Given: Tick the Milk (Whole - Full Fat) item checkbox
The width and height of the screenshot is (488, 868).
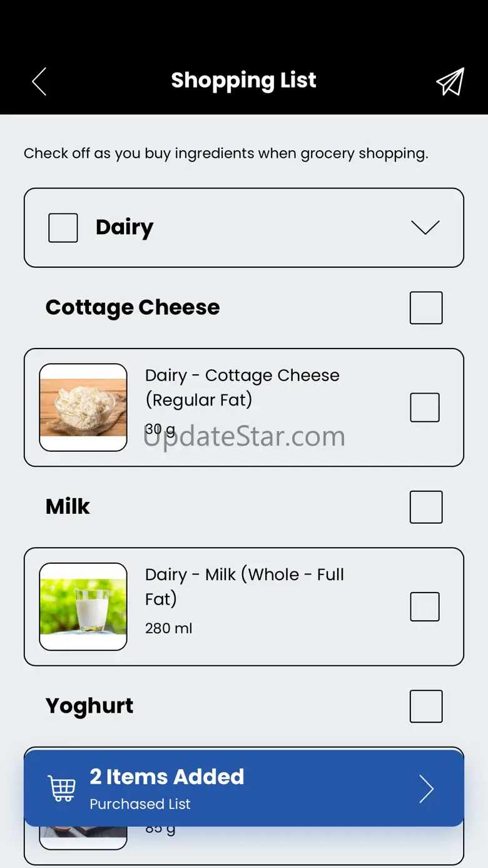Looking at the screenshot, I should pos(425,606).
